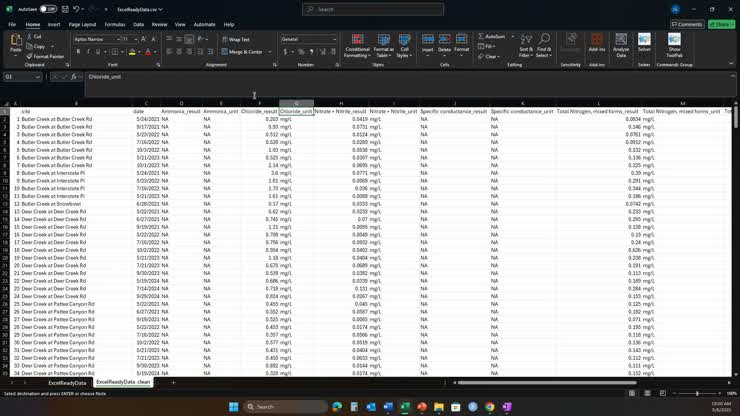This screenshot has width=740, height=416.
Task: Click the font color red swatch
Action: click(148, 52)
